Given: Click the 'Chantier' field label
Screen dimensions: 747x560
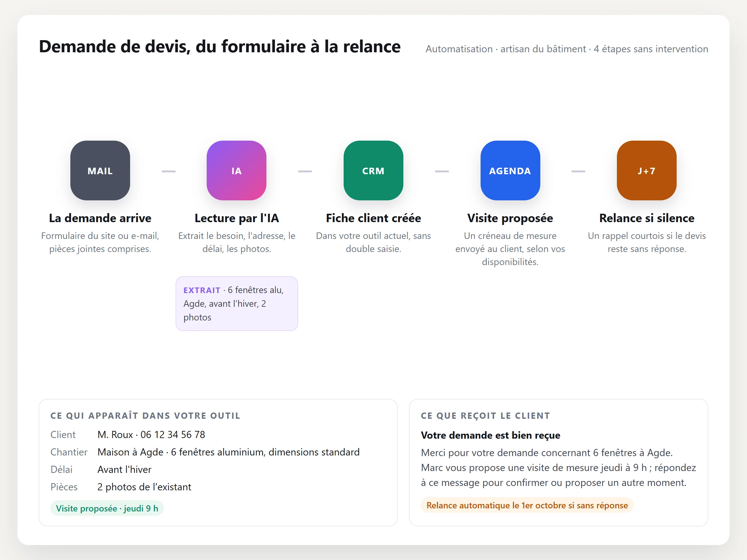Looking at the screenshot, I should [69, 452].
